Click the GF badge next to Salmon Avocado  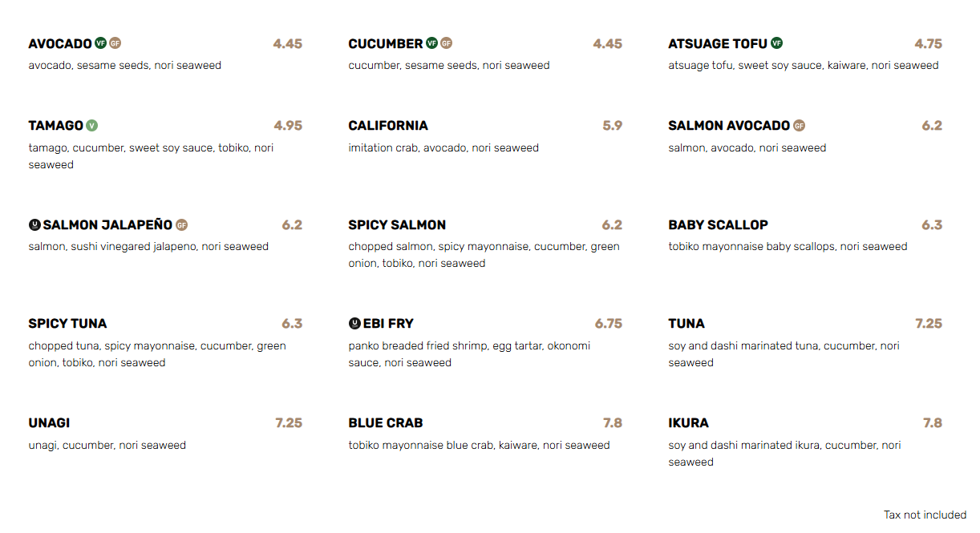point(799,126)
